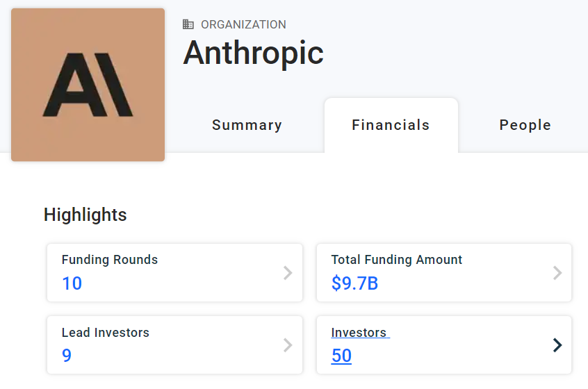588x389 pixels.
Task: Click the Anthropic organization title
Action: point(254,53)
